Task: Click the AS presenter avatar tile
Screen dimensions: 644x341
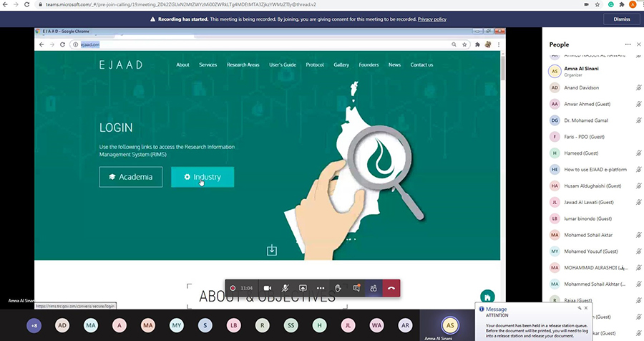Action: tap(450, 325)
